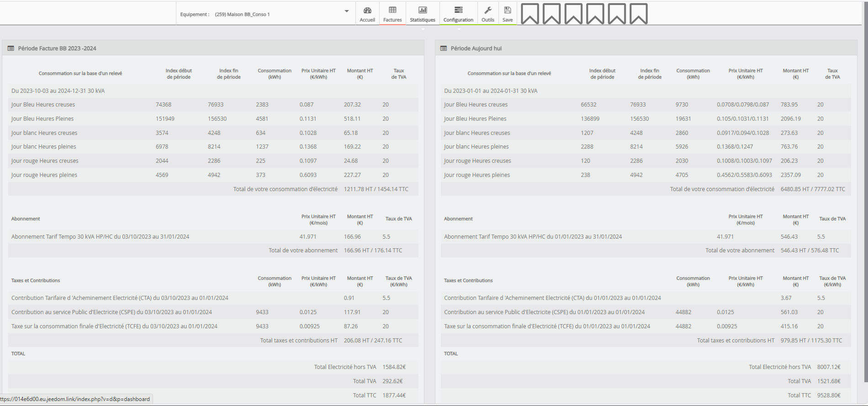
Task: Click index début value 151949
Action: (165, 119)
